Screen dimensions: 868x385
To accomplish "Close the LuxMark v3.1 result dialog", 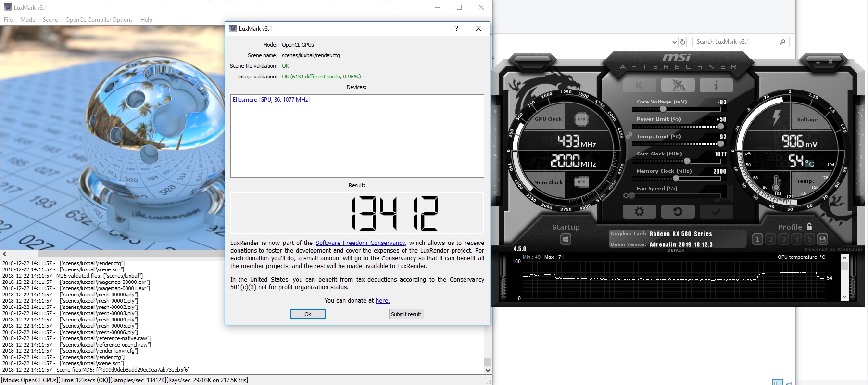I will click(478, 28).
